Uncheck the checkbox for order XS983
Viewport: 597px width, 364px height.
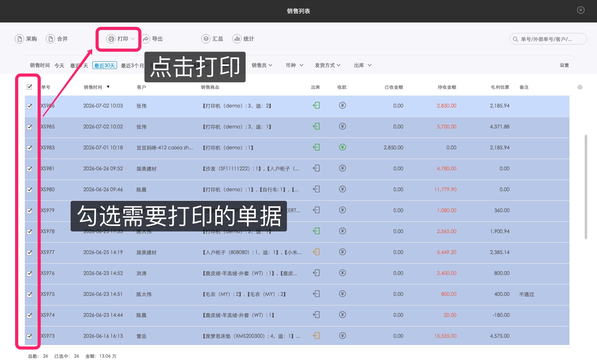tap(29, 148)
